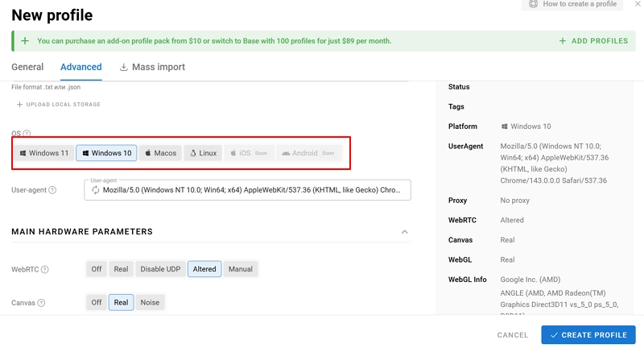Turn WebRTC Off
The height and width of the screenshot is (348, 644).
click(97, 269)
